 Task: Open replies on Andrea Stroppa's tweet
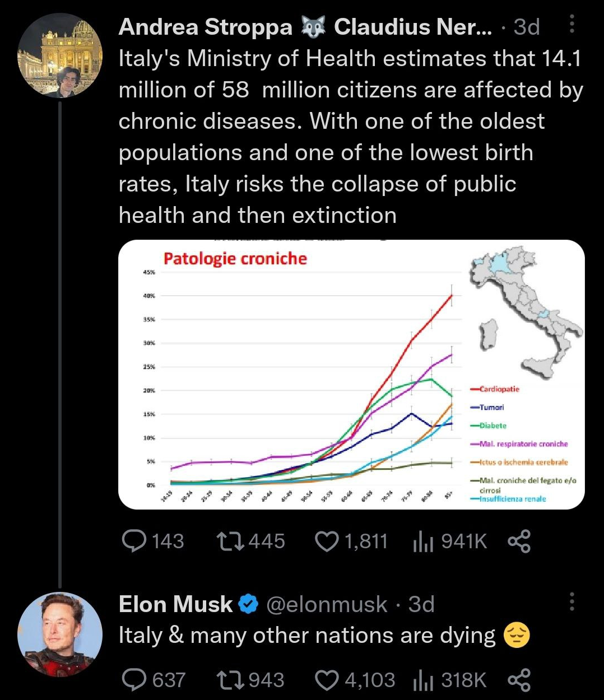(x=152, y=542)
